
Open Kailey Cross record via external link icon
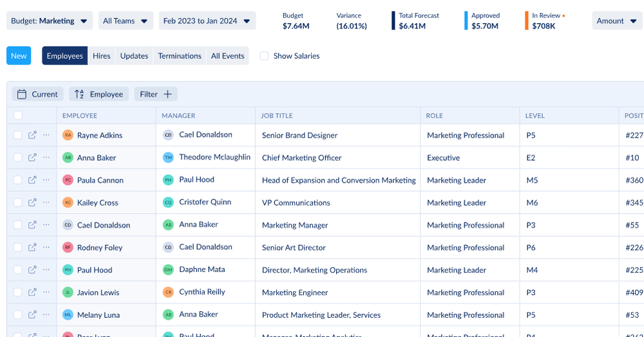pos(32,202)
